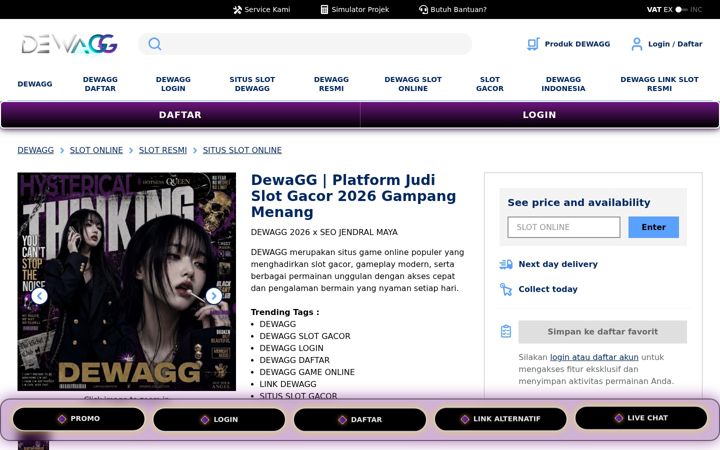This screenshot has height=450, width=720.
Task: Click the Produk DEWAGG trolley icon
Action: (533, 44)
